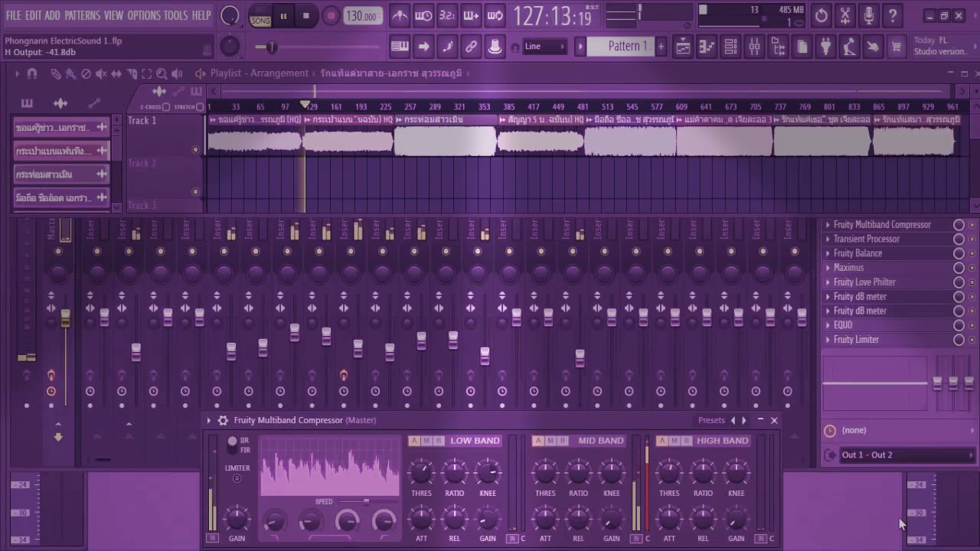Click the record button
The height and width of the screenshot is (551, 980).
(x=331, y=15)
